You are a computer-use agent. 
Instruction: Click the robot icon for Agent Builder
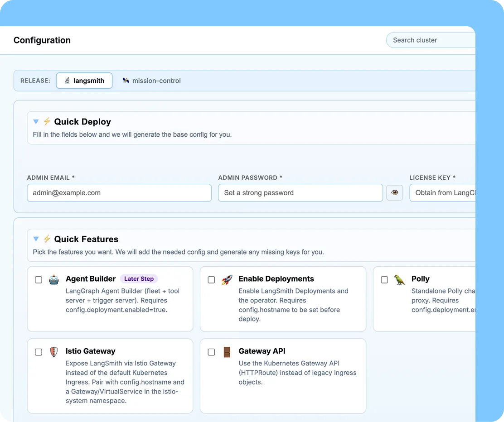click(54, 280)
